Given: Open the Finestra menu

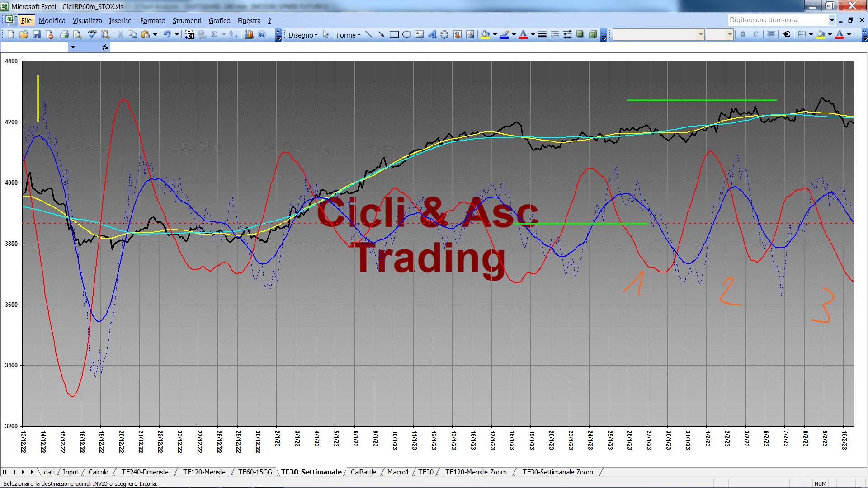Looking at the screenshot, I should (249, 21).
